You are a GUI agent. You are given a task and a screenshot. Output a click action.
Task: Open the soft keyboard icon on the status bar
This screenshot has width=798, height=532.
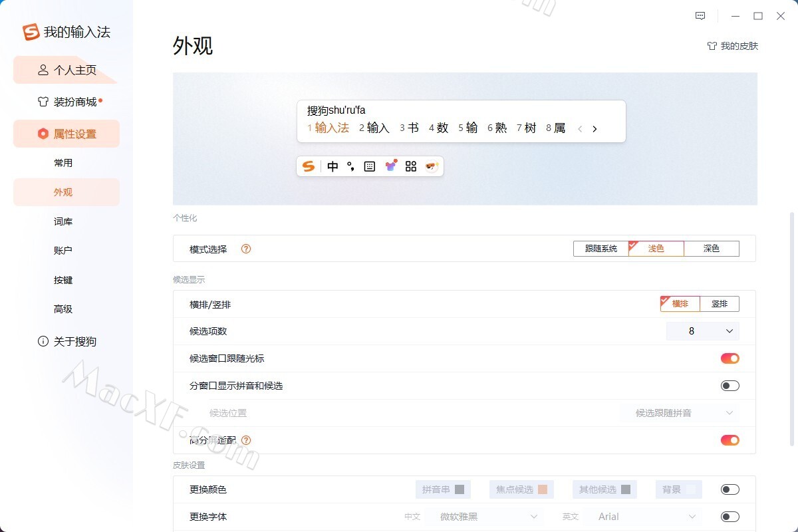[x=370, y=166]
